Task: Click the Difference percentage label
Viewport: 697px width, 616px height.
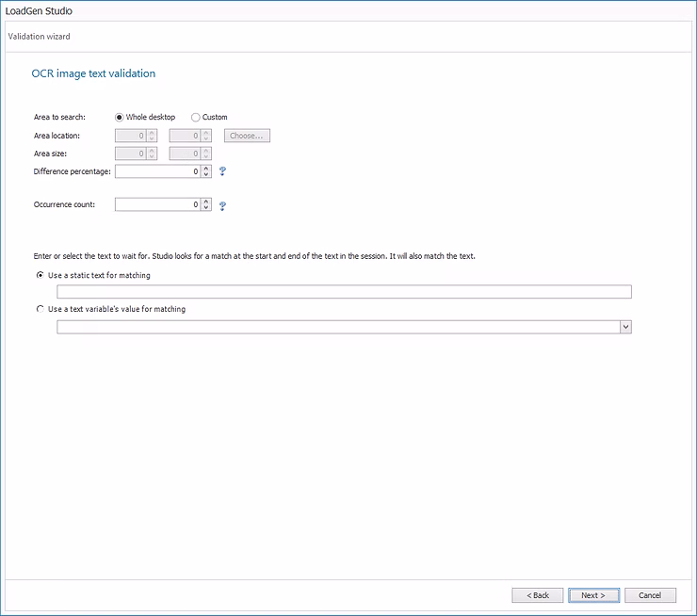Action: click(72, 171)
